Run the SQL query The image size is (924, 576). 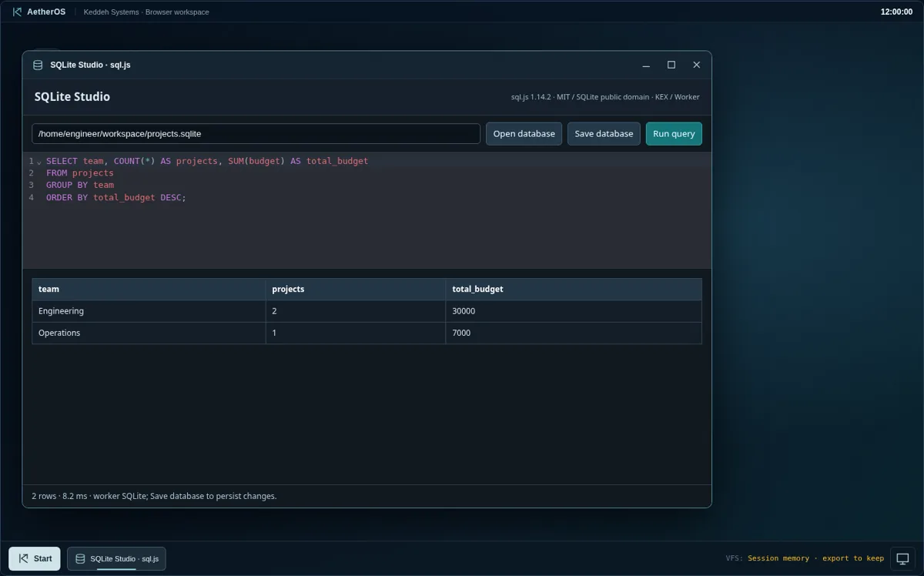[x=674, y=133]
